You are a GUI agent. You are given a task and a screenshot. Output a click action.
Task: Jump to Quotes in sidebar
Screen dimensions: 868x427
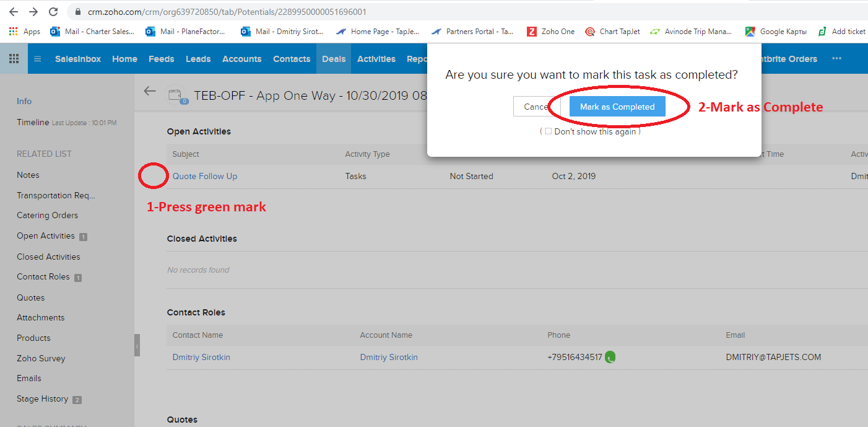[x=31, y=297]
